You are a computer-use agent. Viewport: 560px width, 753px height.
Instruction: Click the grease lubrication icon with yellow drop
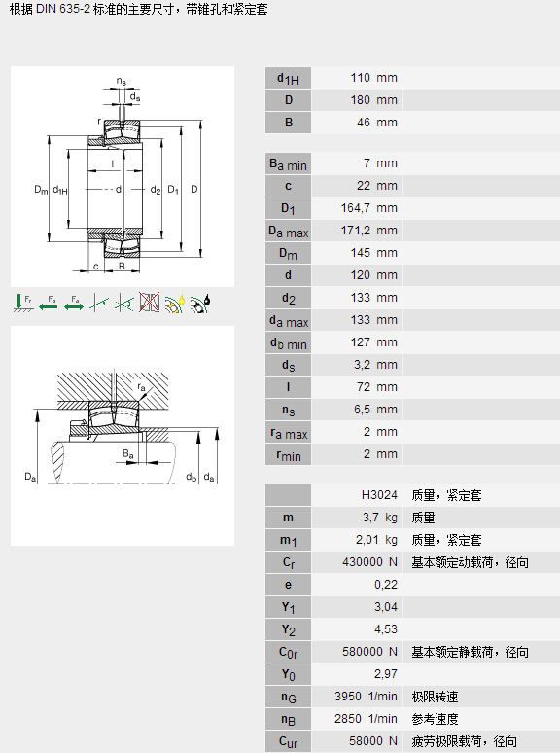[x=175, y=303]
